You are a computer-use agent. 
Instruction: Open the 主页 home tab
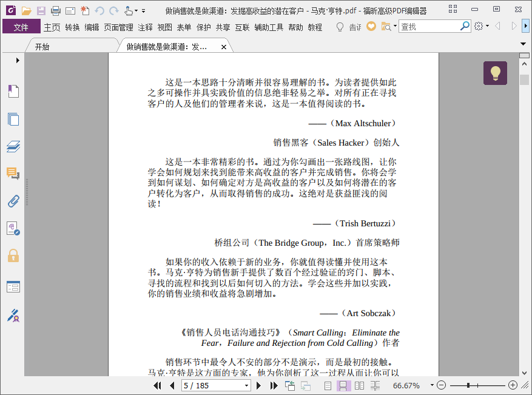(x=52, y=27)
